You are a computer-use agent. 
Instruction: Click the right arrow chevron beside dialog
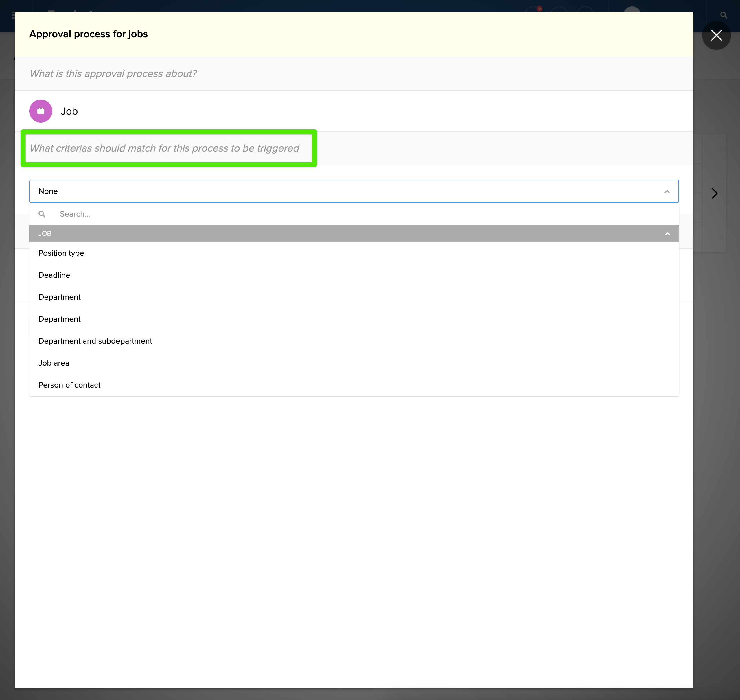tap(714, 193)
